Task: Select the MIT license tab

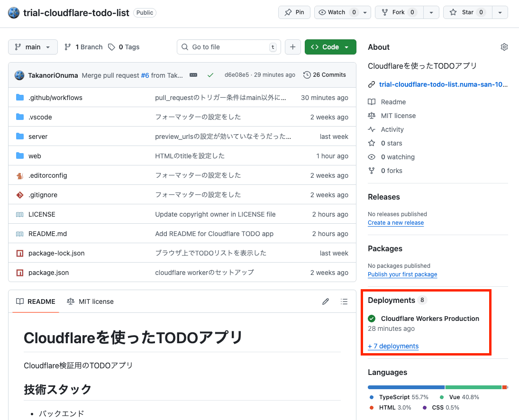Action: tap(91, 301)
